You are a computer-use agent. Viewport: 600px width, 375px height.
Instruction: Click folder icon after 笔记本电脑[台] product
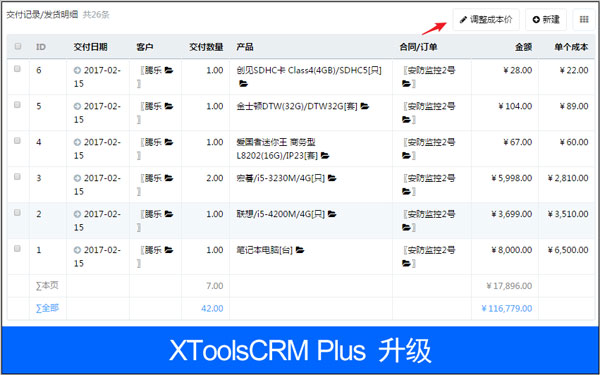coord(300,250)
